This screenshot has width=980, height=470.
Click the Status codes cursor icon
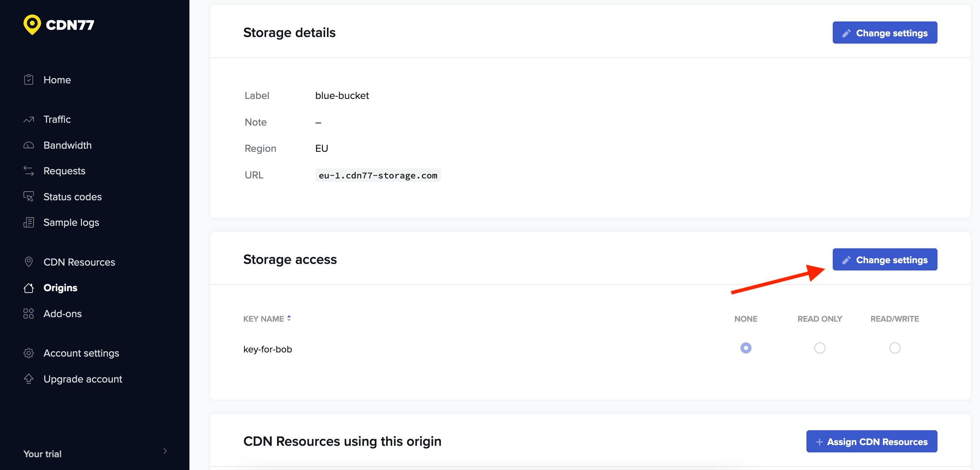click(29, 197)
